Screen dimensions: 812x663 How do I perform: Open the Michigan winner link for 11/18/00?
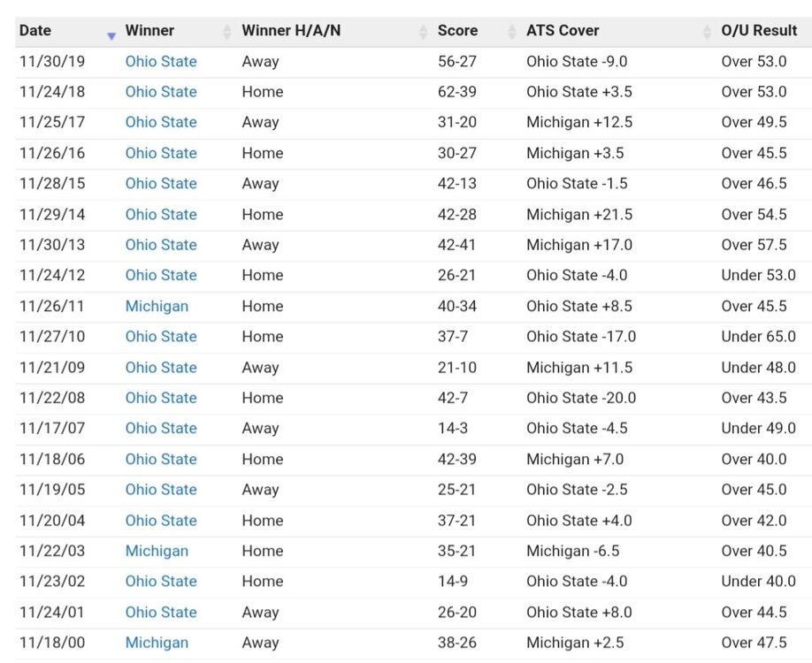(x=157, y=643)
